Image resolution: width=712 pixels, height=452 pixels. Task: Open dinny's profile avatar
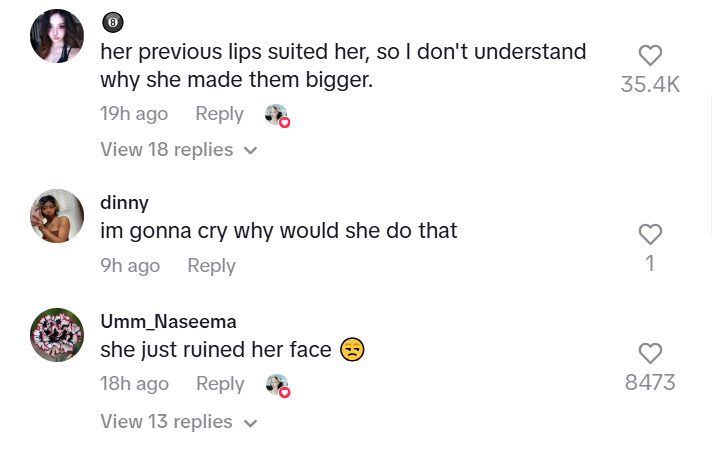(57, 216)
